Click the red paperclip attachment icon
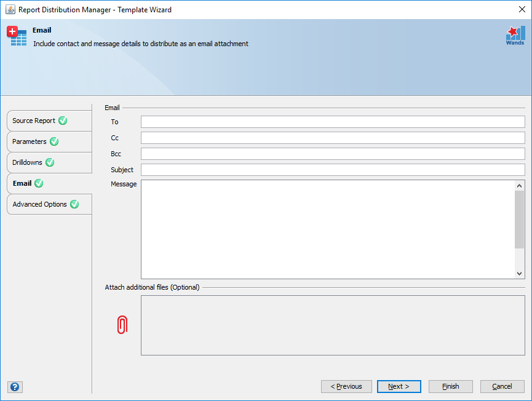This screenshot has width=532, height=401. (122, 324)
